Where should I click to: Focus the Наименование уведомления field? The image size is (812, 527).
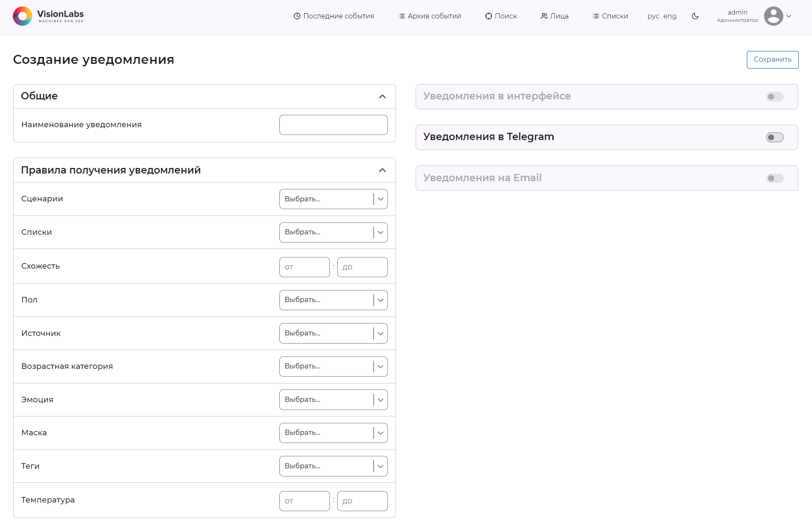pos(333,125)
